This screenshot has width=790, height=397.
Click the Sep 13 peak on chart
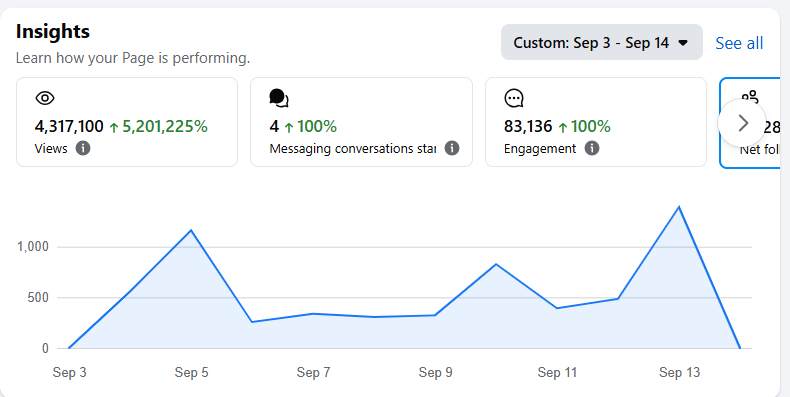[679, 207]
